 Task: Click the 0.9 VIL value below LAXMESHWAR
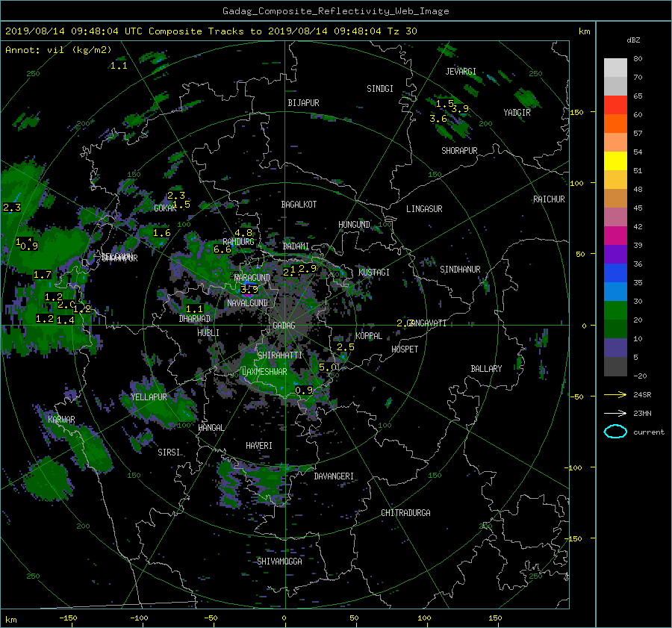[x=304, y=391]
